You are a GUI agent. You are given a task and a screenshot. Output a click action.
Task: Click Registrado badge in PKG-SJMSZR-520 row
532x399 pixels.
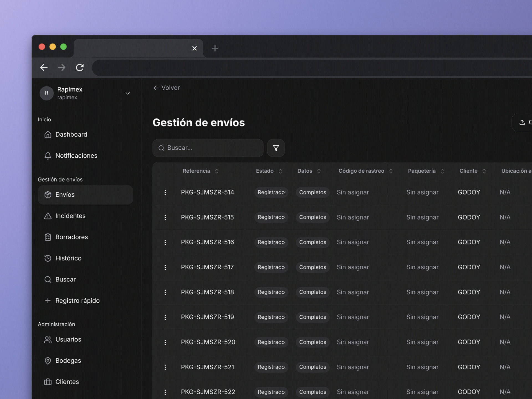[271, 342]
